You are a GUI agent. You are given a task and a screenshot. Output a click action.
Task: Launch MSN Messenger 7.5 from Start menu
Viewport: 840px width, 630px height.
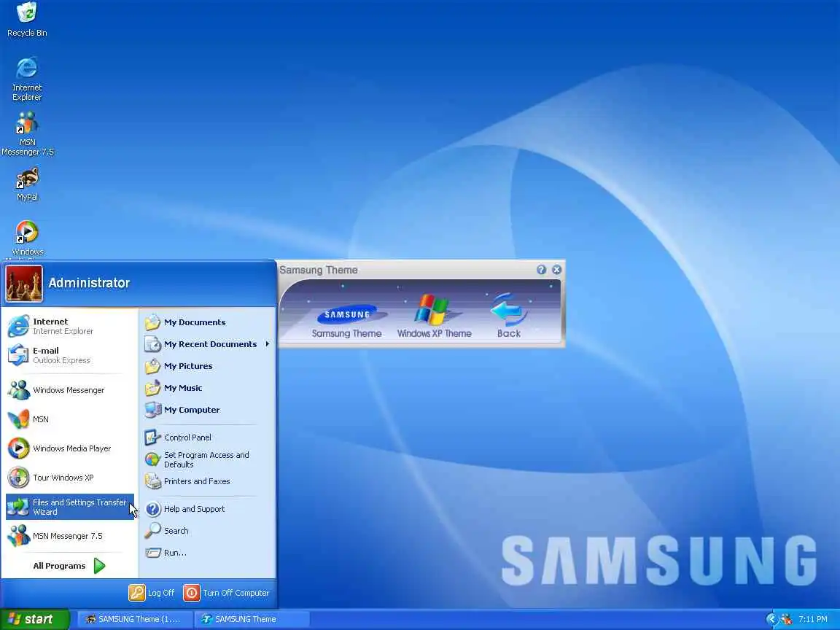pyautogui.click(x=70, y=536)
